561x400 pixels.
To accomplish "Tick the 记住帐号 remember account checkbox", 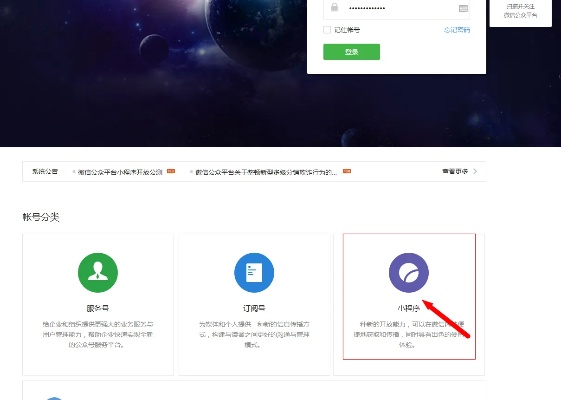I will pos(327,30).
